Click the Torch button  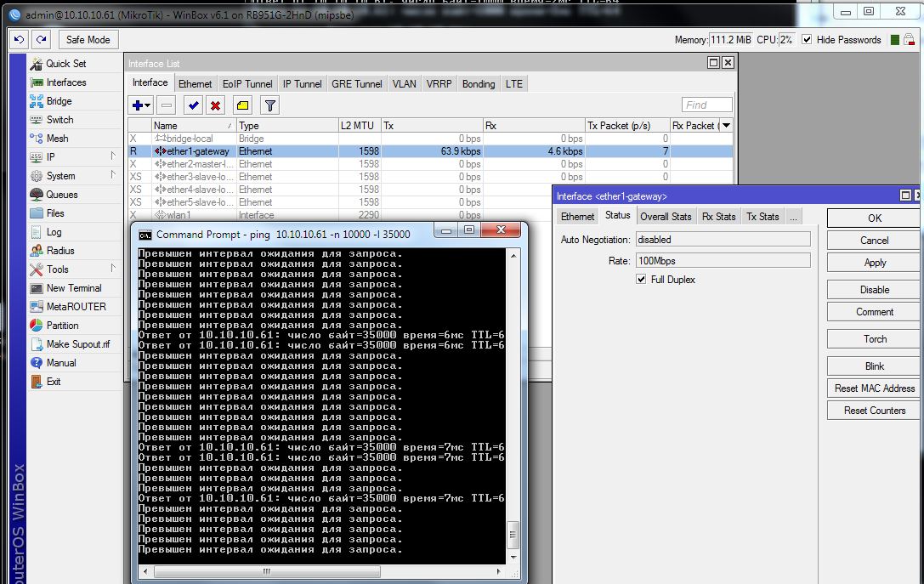pos(875,339)
